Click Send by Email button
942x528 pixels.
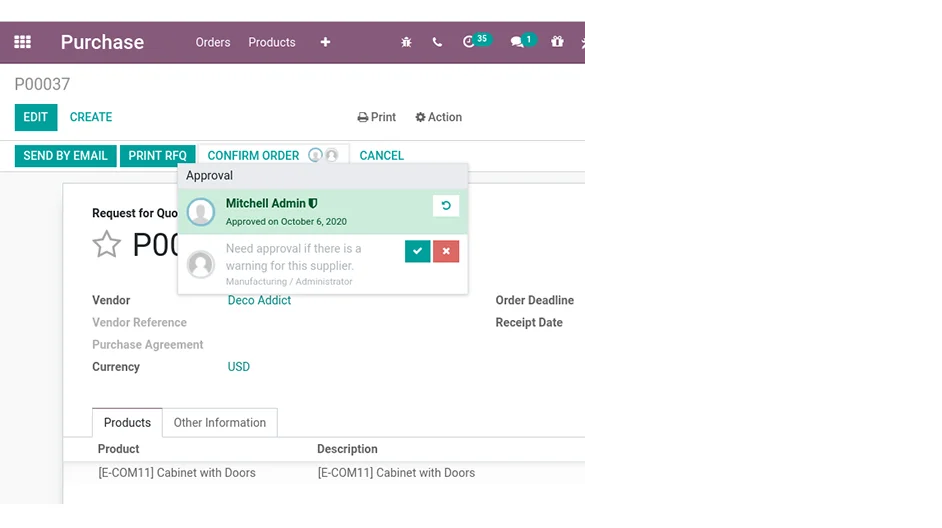[65, 156]
